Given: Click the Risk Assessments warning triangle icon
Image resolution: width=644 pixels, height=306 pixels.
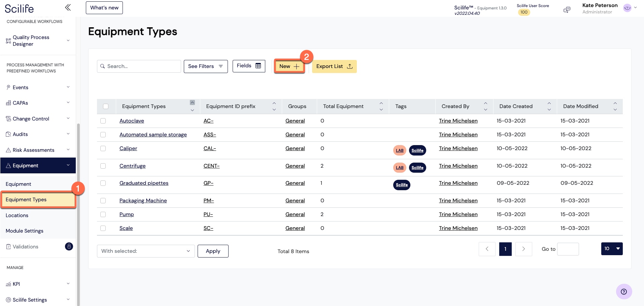Looking at the screenshot, I should click(x=8, y=150).
